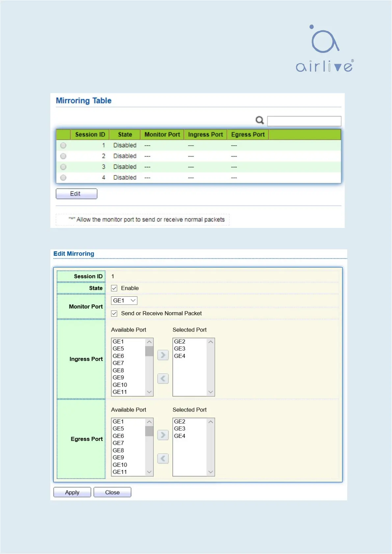The height and width of the screenshot is (554, 392).
Task: Click the Ingress Port add right-arrow button
Action: [x=163, y=355]
